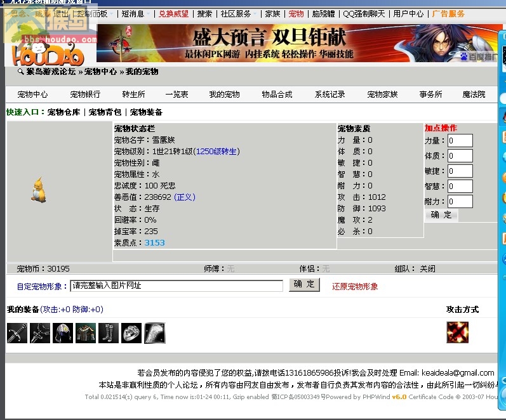Click the magnifier icon before the breadcrumb
This screenshot has width=506, height=420.
(21, 72)
